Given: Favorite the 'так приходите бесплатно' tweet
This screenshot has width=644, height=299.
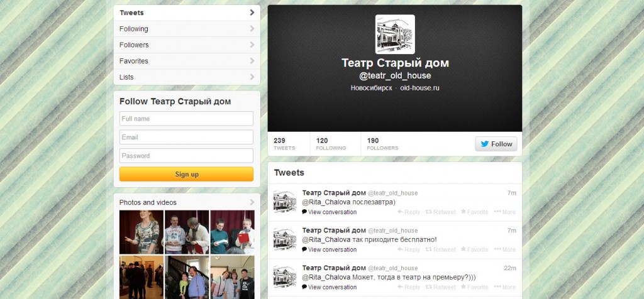Looking at the screenshot, I should 474,249.
